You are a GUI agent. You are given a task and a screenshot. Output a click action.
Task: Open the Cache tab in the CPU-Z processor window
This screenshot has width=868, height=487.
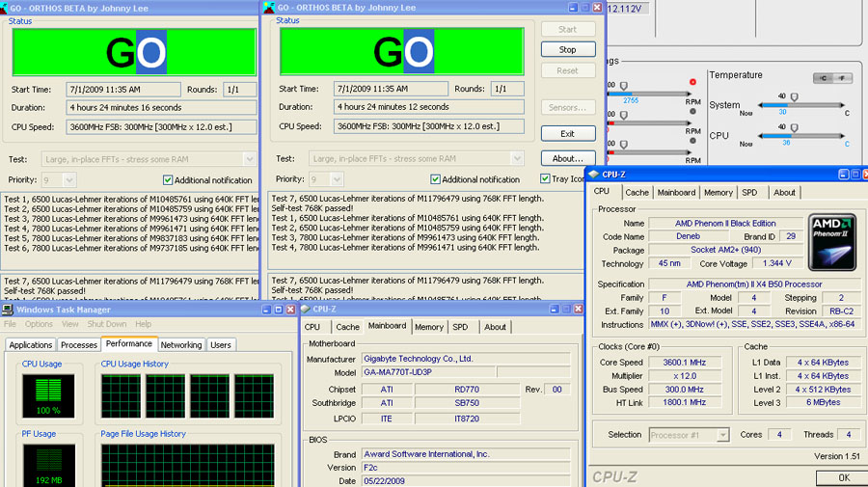pos(637,193)
